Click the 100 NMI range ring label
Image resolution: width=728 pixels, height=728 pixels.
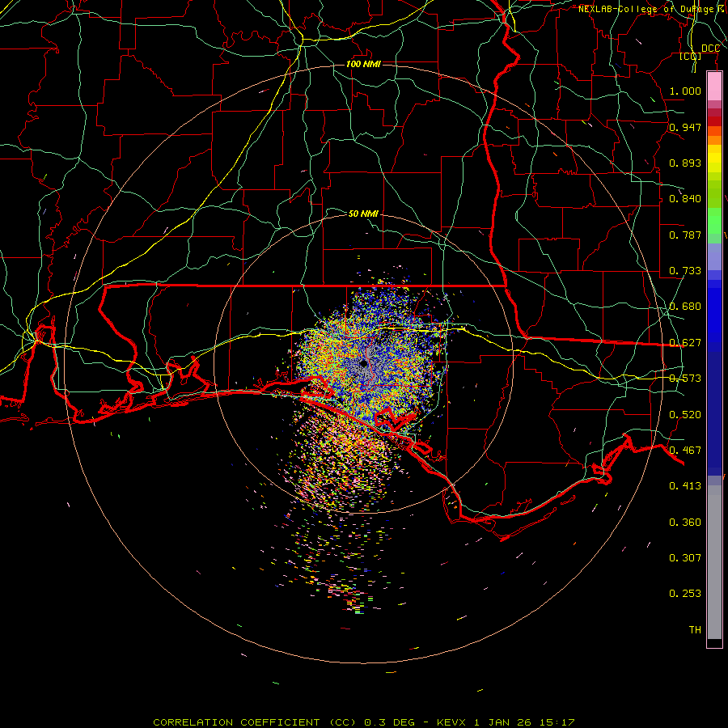[x=363, y=64]
